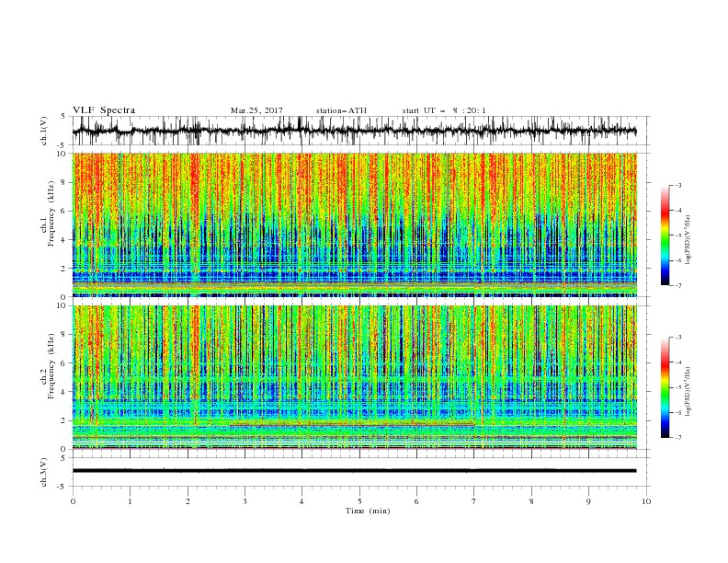This screenshot has width=728, height=563.
Task: Click the "station=ATH" header text
Action: [x=341, y=110]
